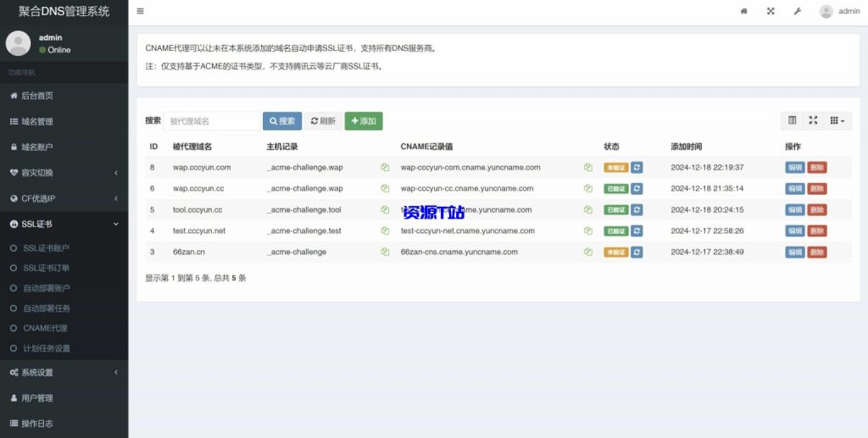Click the 刷新 button

[323, 121]
